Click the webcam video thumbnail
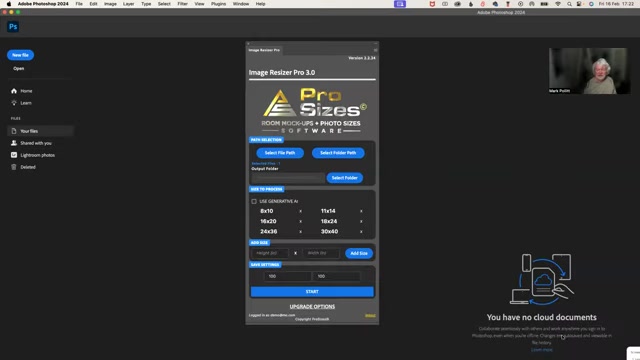Screen dimensions: 640x360 589,71
